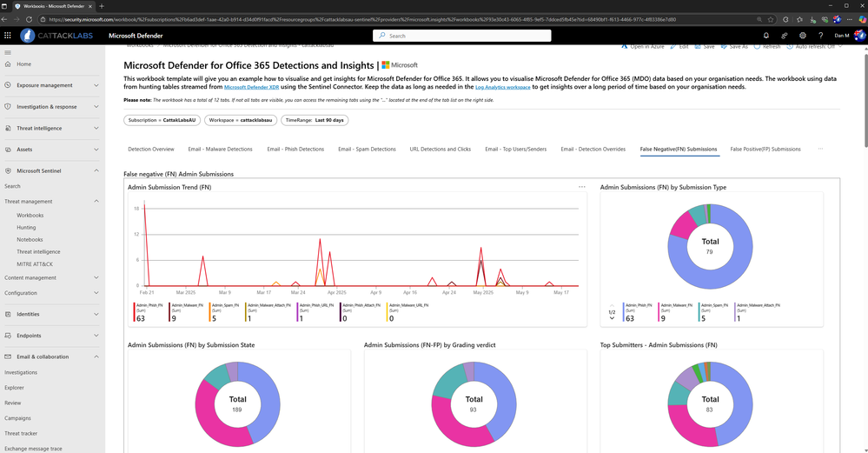
Task: Expand Investigation & response section
Action: point(96,107)
